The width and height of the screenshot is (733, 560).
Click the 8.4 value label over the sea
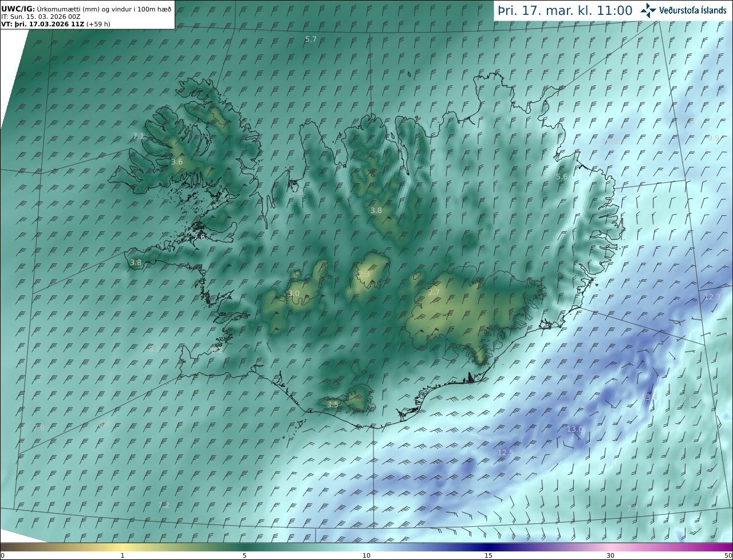(x=104, y=424)
